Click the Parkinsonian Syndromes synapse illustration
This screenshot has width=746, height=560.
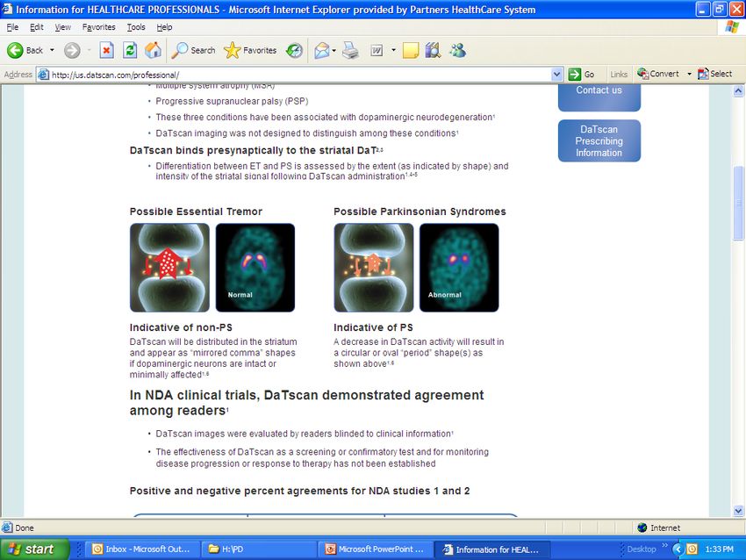[x=374, y=268]
